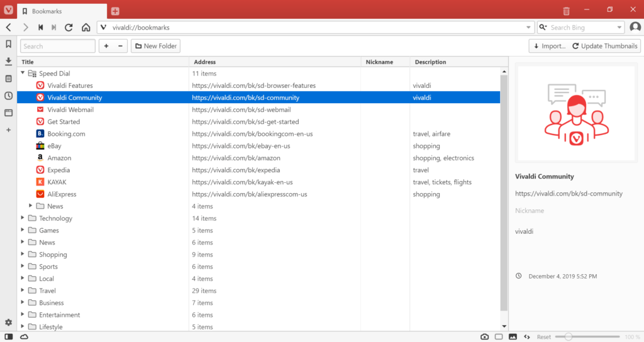Open the Search Bing engine dropdown arrow
The height and width of the screenshot is (342, 644).
619,28
